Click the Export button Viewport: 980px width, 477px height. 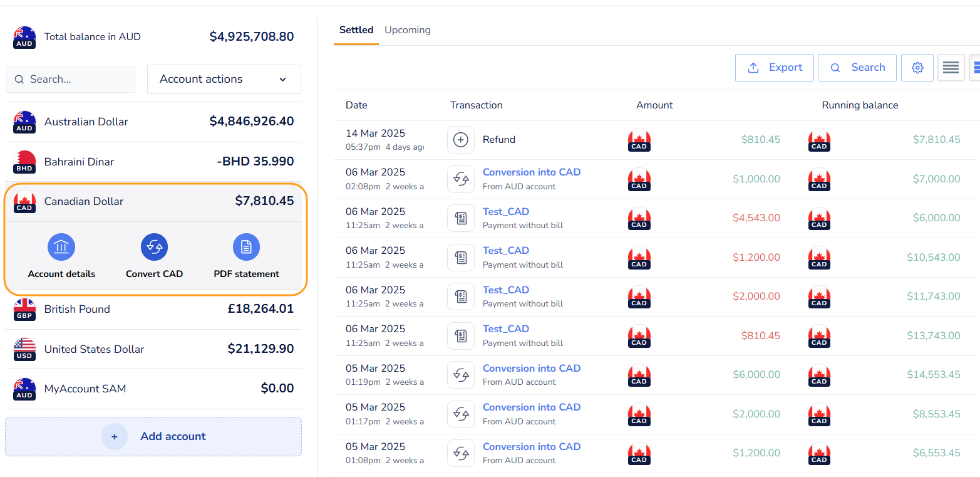(x=775, y=68)
